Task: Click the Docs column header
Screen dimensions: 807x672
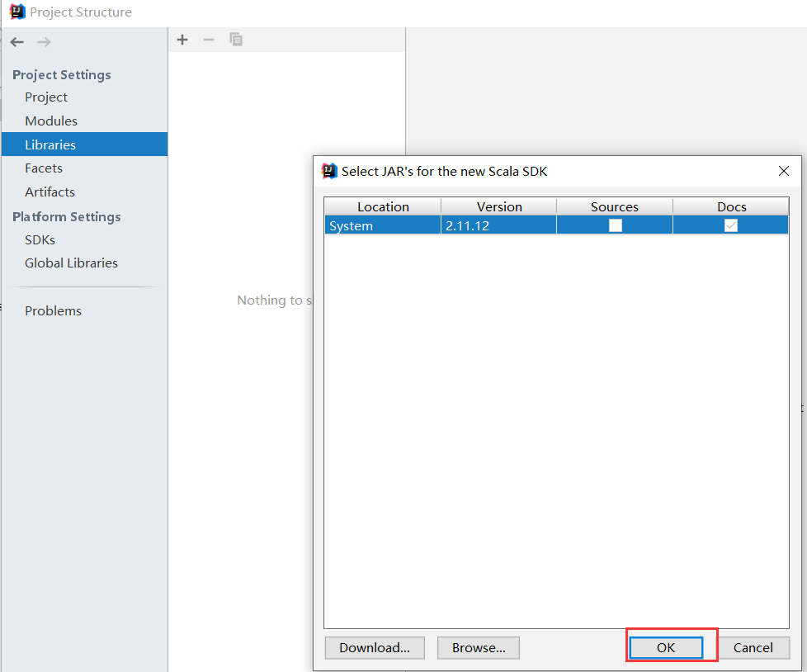Action: [x=731, y=206]
